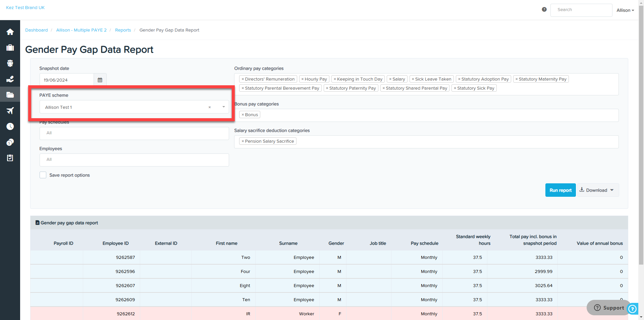Open the Allison user account menu

pyautogui.click(x=625, y=10)
